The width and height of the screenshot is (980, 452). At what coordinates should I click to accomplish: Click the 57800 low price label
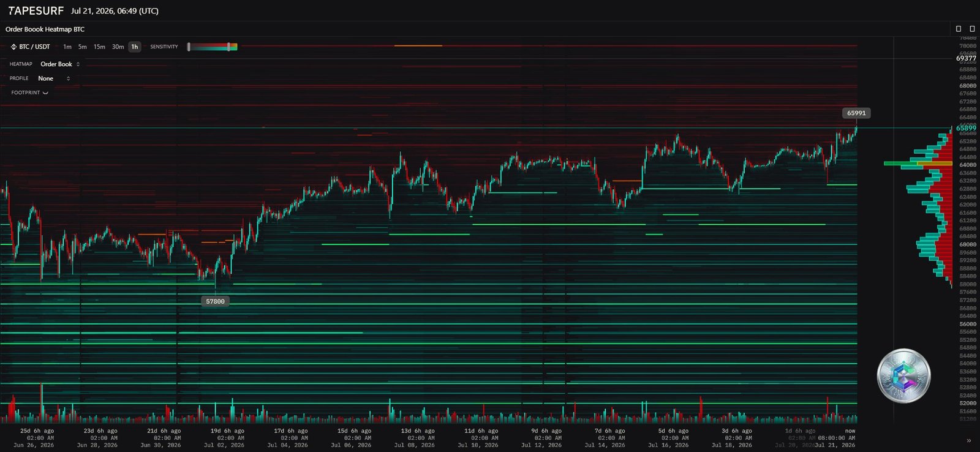215,301
